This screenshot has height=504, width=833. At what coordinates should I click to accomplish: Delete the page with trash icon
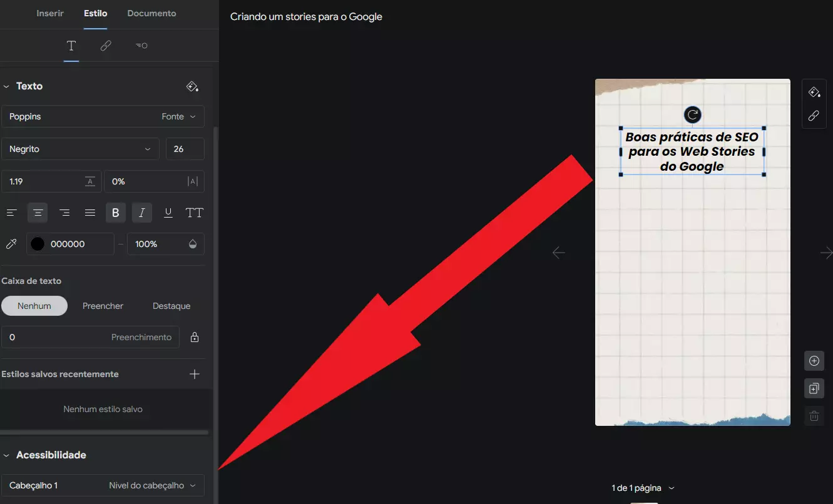tap(814, 416)
